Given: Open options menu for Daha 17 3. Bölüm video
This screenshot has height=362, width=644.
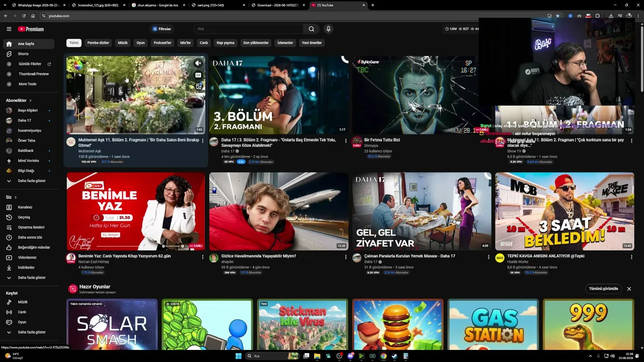Looking at the screenshot, I should (346, 141).
